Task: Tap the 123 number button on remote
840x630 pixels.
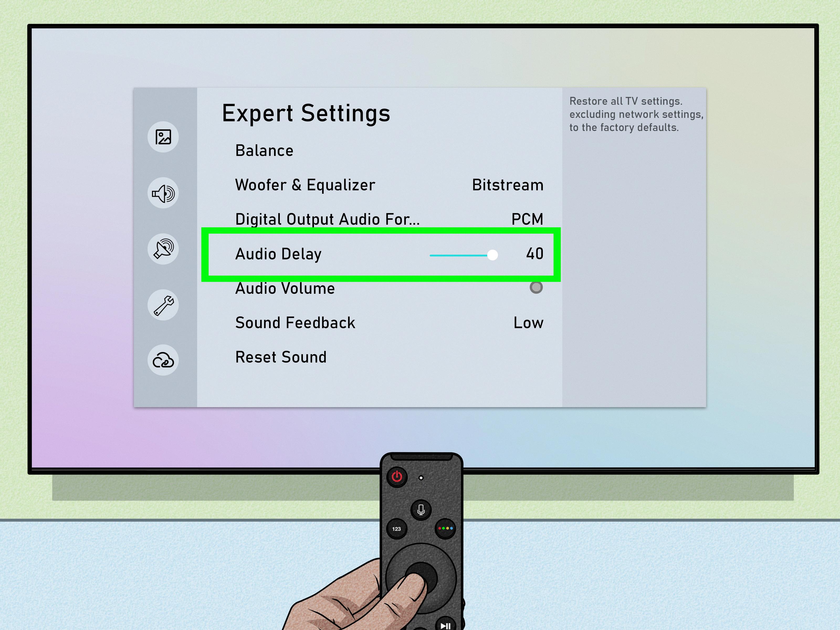Action: [x=396, y=529]
